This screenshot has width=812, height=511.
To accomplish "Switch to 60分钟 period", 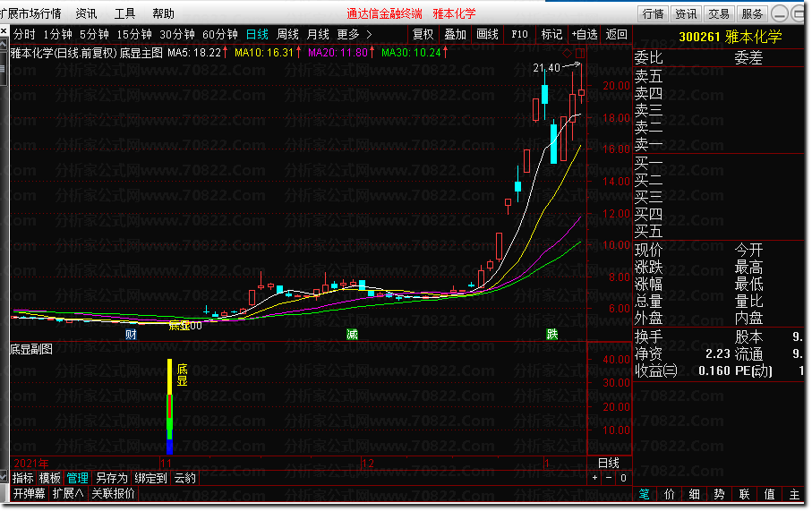I will 220,35.
